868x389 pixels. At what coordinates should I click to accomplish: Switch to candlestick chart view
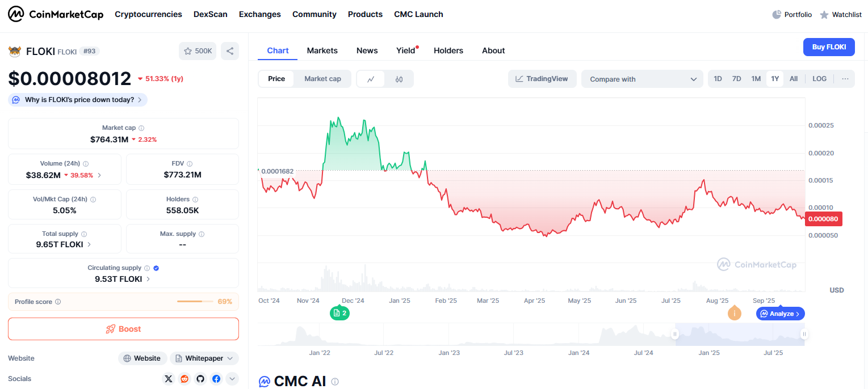tap(399, 79)
